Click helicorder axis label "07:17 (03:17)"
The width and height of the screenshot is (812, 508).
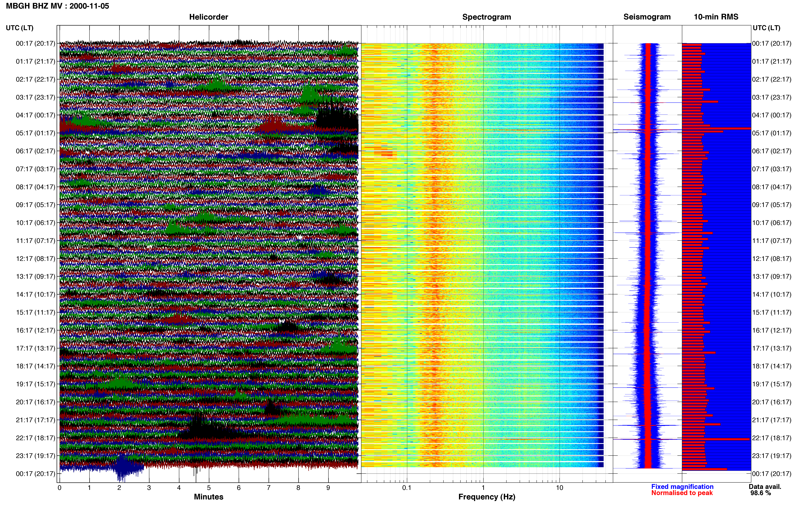click(36, 169)
